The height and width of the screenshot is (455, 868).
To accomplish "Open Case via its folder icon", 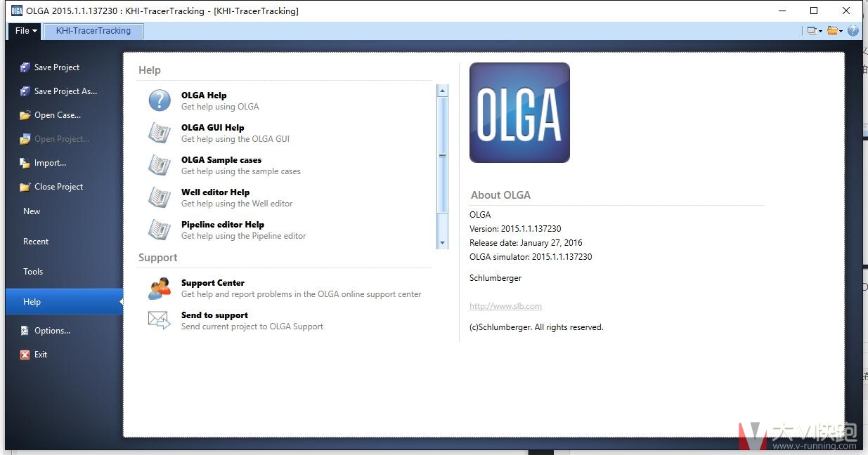I will click(x=25, y=115).
